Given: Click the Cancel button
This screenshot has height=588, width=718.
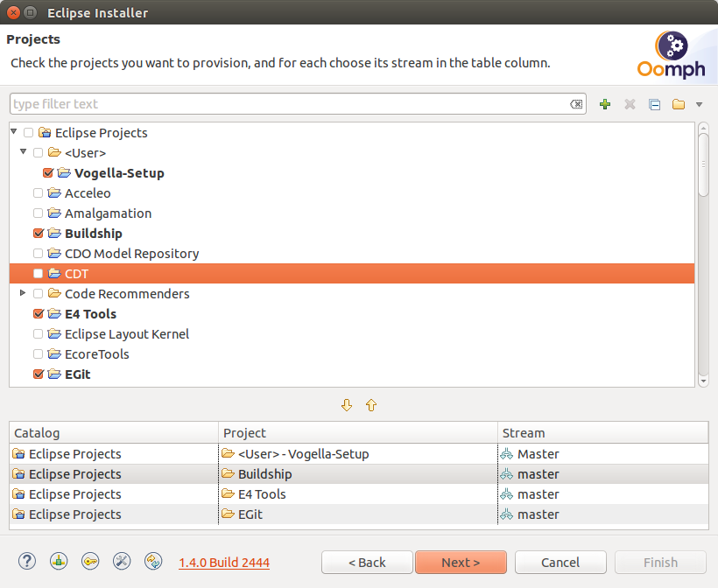Looking at the screenshot, I should (560, 563).
